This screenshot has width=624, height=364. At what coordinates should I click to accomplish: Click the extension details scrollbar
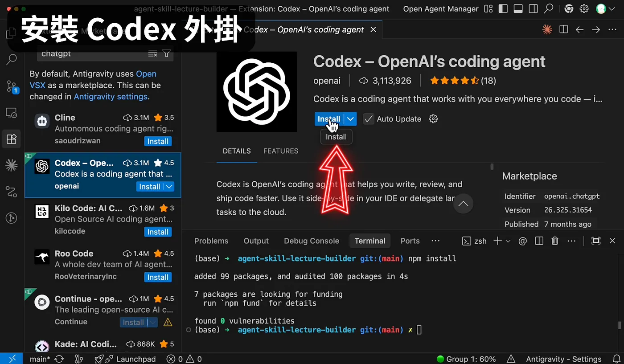click(492, 167)
